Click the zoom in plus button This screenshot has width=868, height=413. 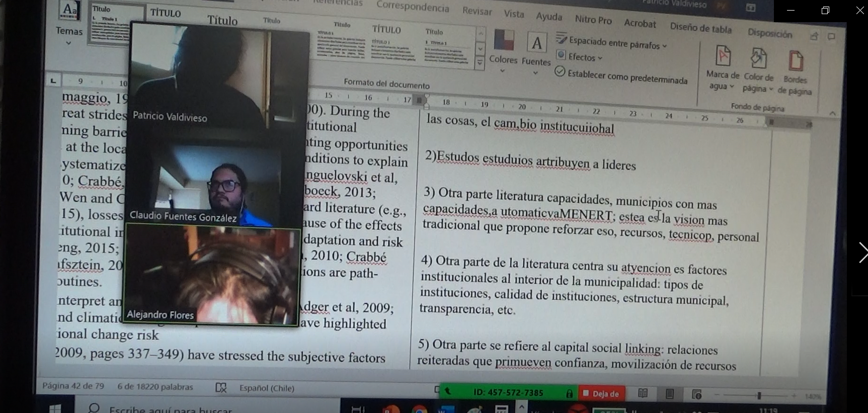click(x=794, y=396)
